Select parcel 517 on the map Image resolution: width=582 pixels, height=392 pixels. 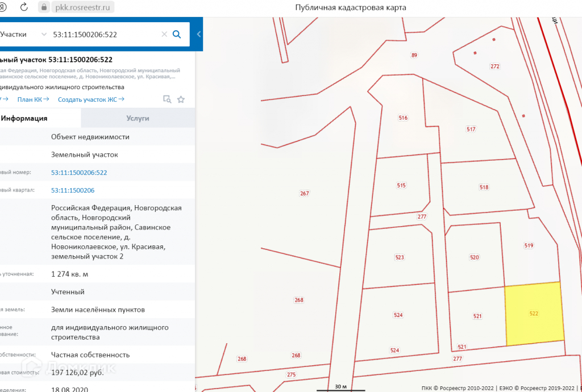tap(471, 129)
